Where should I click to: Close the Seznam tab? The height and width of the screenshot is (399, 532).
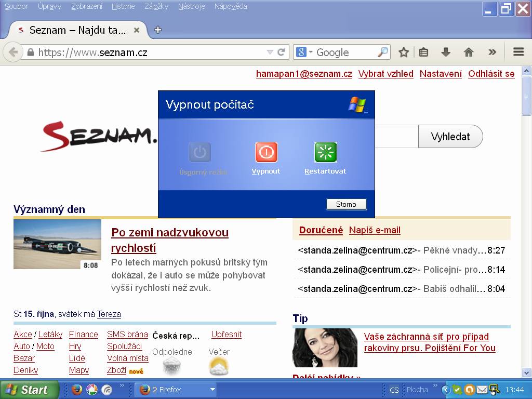(x=137, y=30)
